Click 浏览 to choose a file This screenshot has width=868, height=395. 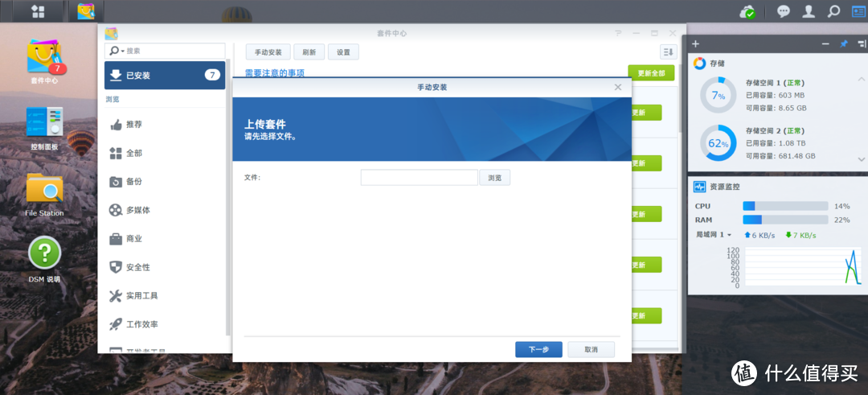point(494,177)
